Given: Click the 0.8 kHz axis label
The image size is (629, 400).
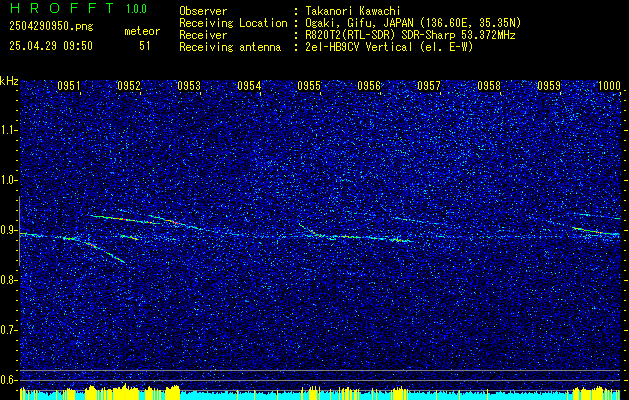Looking at the screenshot, I should pos(8,280).
